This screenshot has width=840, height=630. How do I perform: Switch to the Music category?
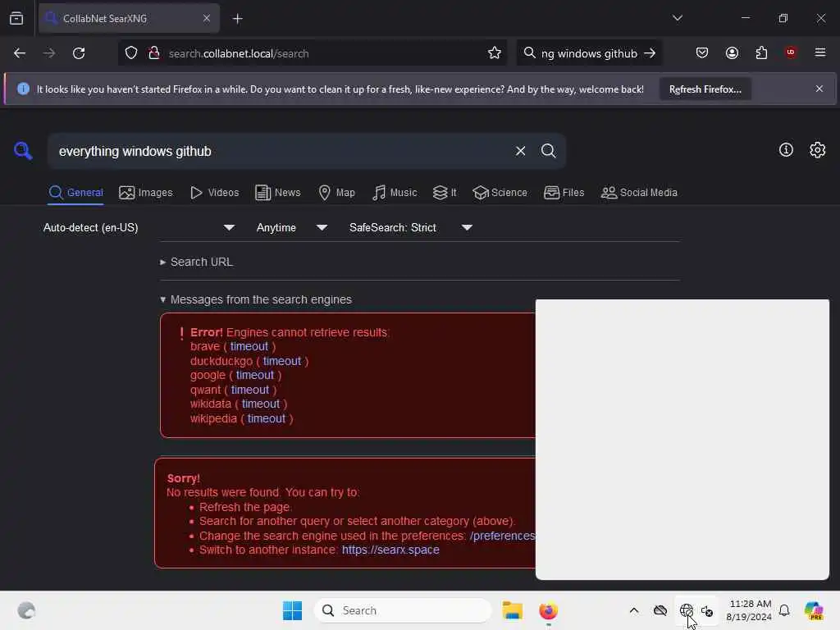pos(395,193)
